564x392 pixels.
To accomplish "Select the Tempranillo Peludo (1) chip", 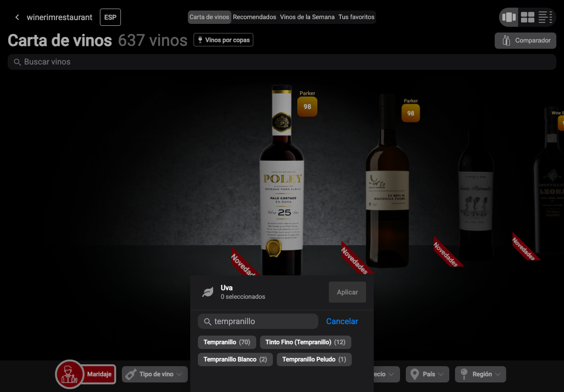I will 314,359.
